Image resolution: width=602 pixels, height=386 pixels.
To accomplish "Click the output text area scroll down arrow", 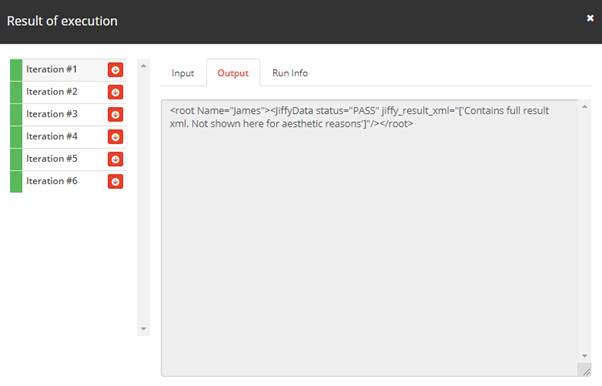I will point(584,356).
